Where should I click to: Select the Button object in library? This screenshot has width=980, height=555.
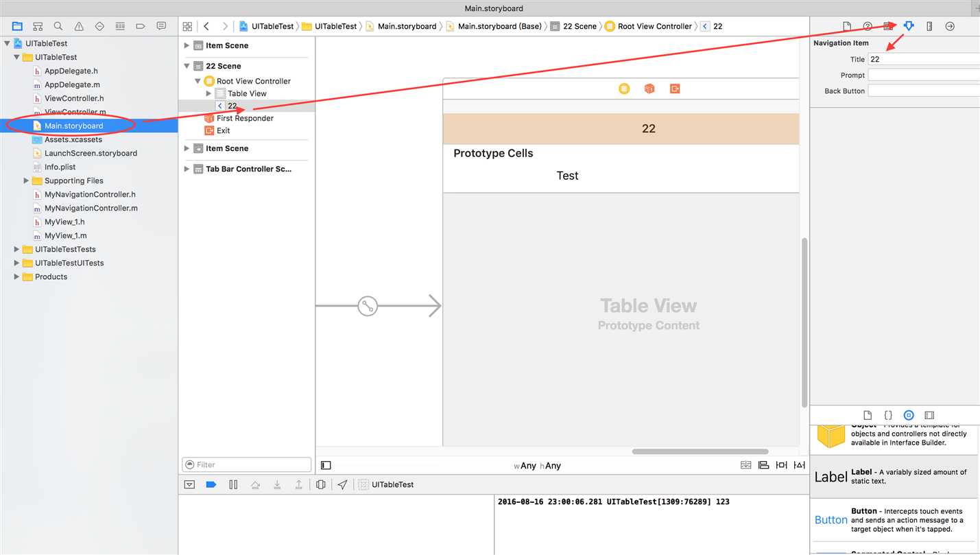pos(894,520)
